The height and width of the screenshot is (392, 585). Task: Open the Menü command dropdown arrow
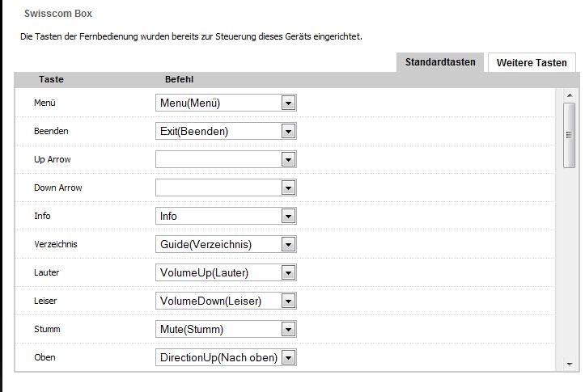click(x=287, y=103)
